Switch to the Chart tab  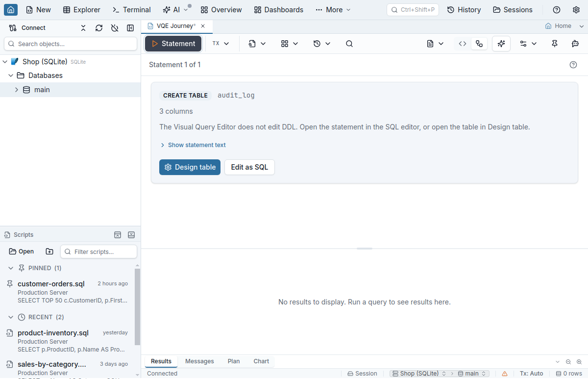(261, 361)
